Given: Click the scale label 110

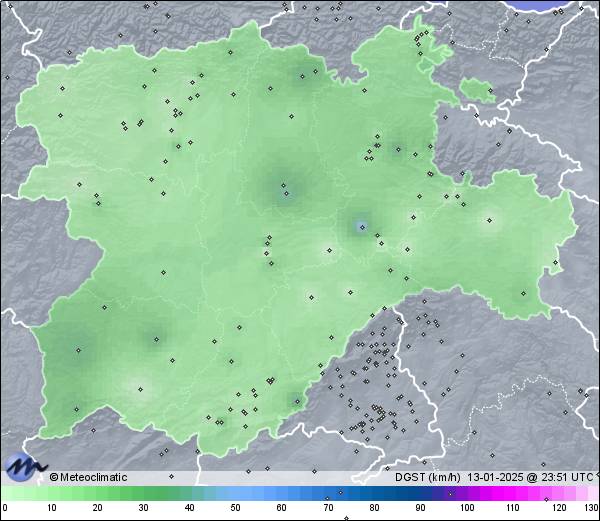Looking at the screenshot, I should (x=513, y=508).
